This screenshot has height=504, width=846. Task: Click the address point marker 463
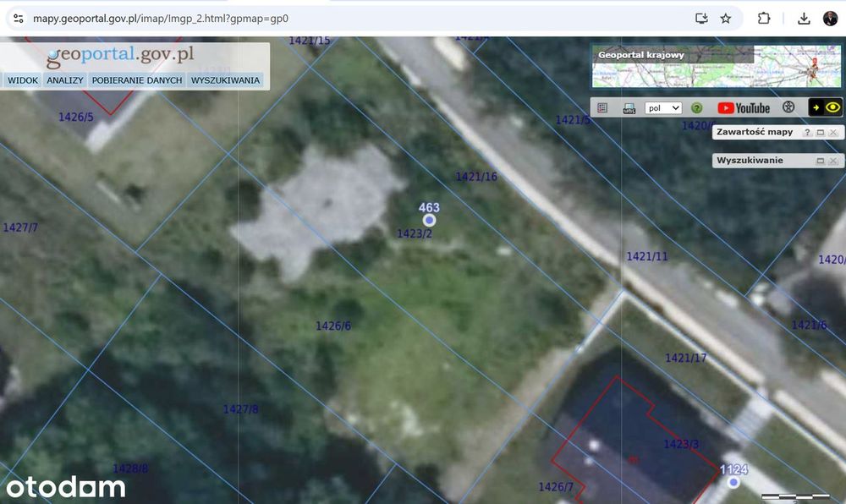point(429,220)
